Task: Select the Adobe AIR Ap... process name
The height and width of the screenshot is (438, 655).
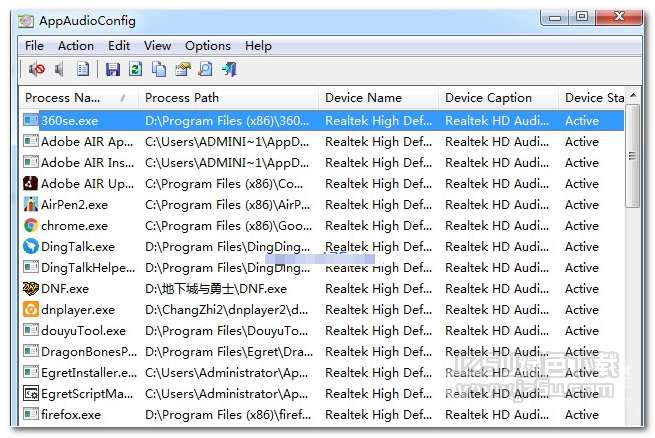Action: pos(87,142)
